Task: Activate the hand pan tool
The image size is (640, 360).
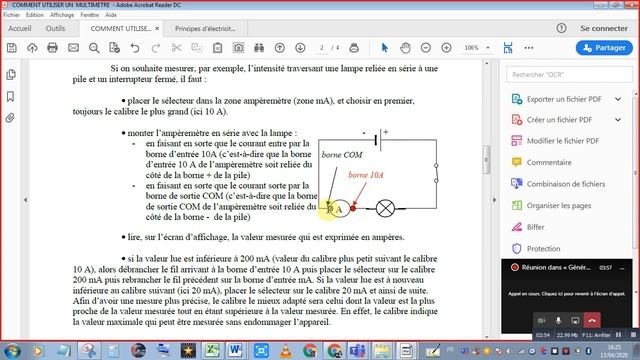Action: point(405,48)
